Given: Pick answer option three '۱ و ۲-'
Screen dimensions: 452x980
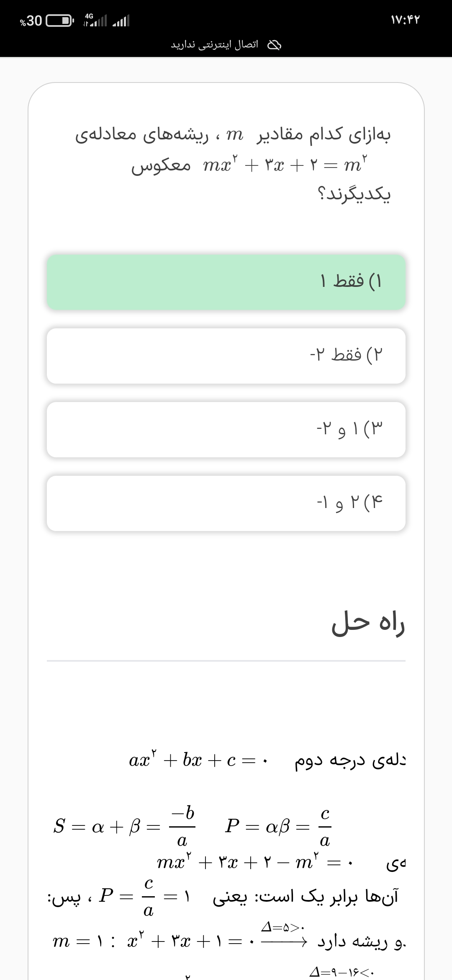Looking at the screenshot, I should (x=226, y=429).
